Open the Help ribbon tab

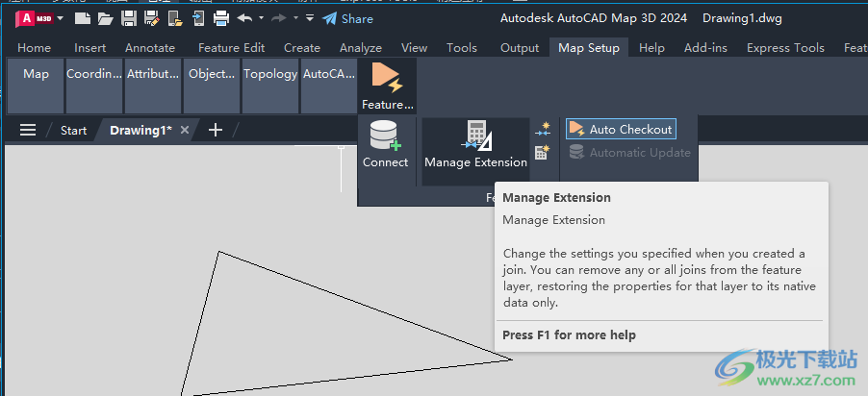point(651,48)
